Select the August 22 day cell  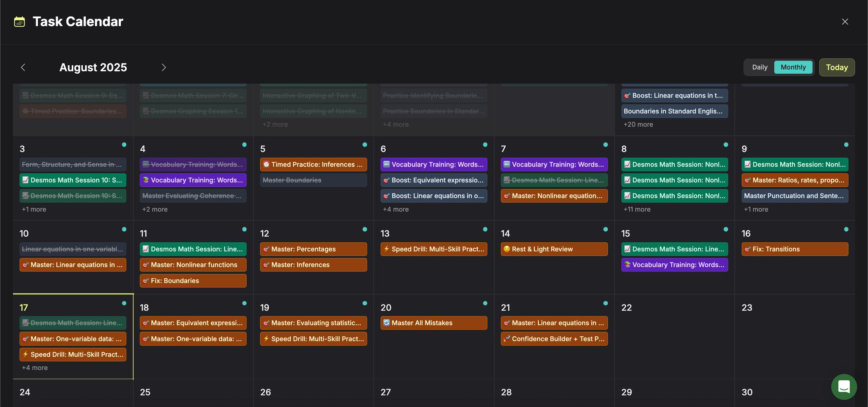click(x=674, y=339)
